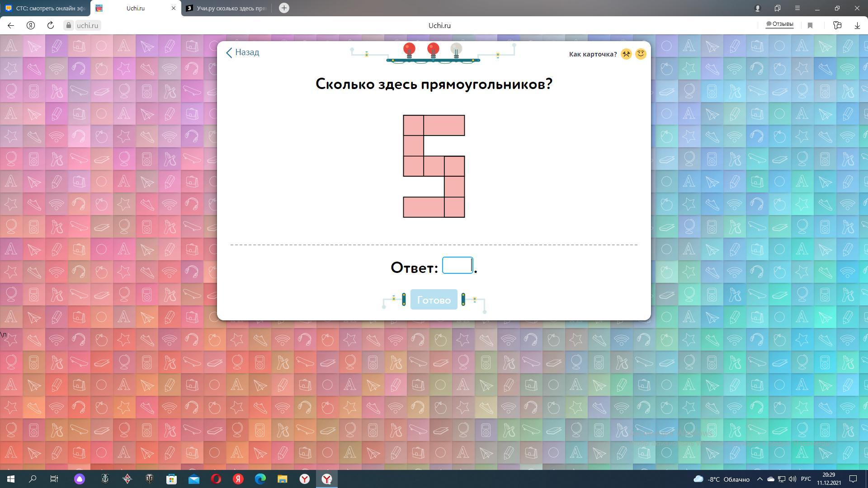Reload the page with refresh icon

click(51, 26)
